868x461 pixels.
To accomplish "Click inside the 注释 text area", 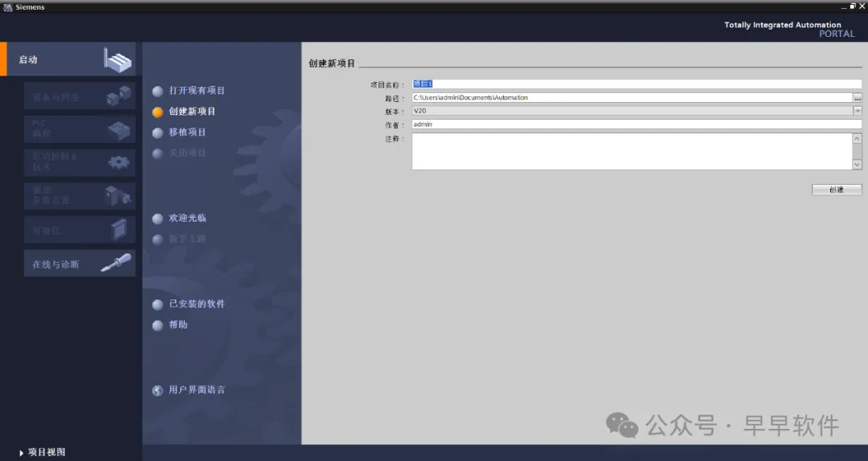I will click(x=633, y=151).
